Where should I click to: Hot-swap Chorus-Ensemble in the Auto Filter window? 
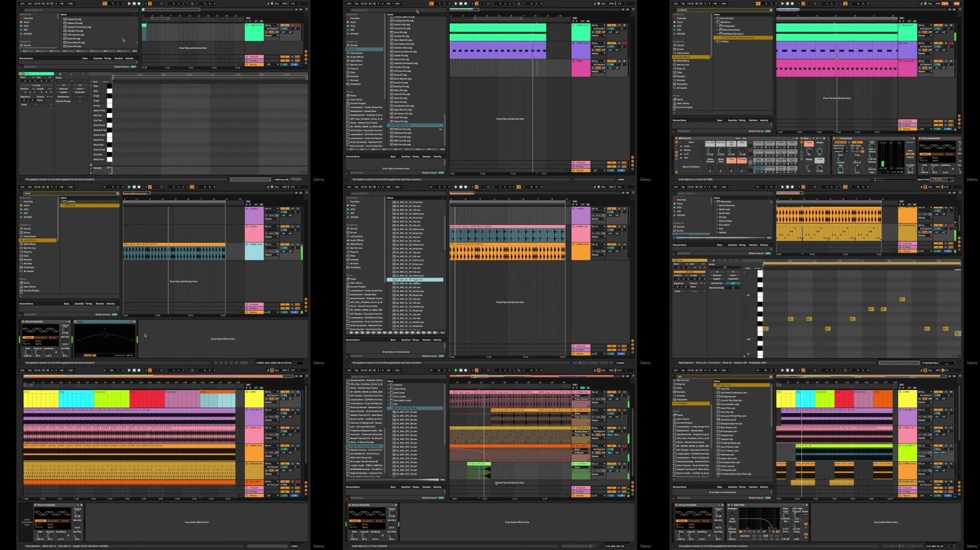(719, 505)
